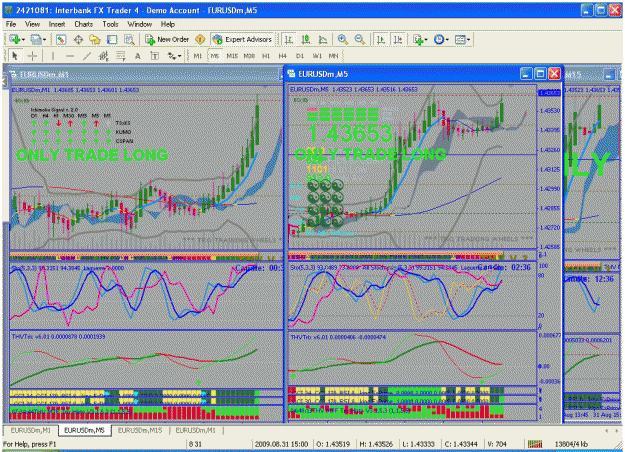This screenshot has width=625, height=452.
Task: Switch timeframe to MN
Action: 334,56
